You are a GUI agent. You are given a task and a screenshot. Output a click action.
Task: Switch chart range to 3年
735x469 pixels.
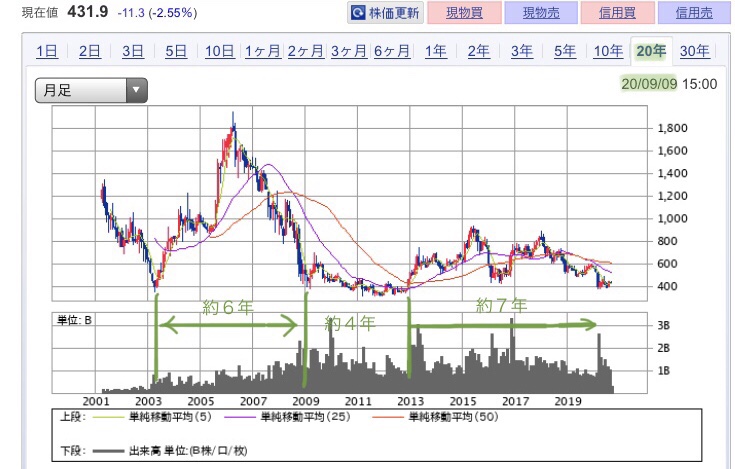click(522, 51)
